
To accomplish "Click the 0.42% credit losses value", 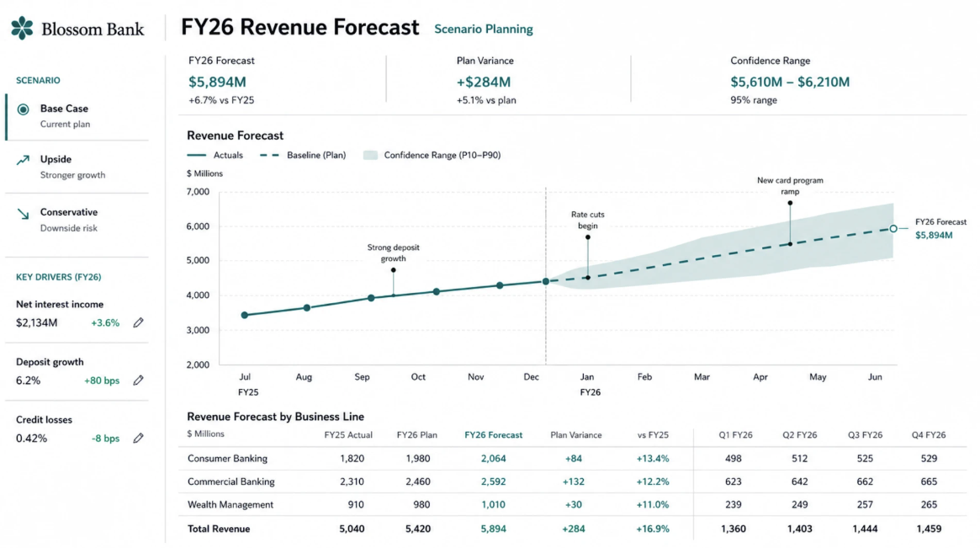I will coord(31,438).
